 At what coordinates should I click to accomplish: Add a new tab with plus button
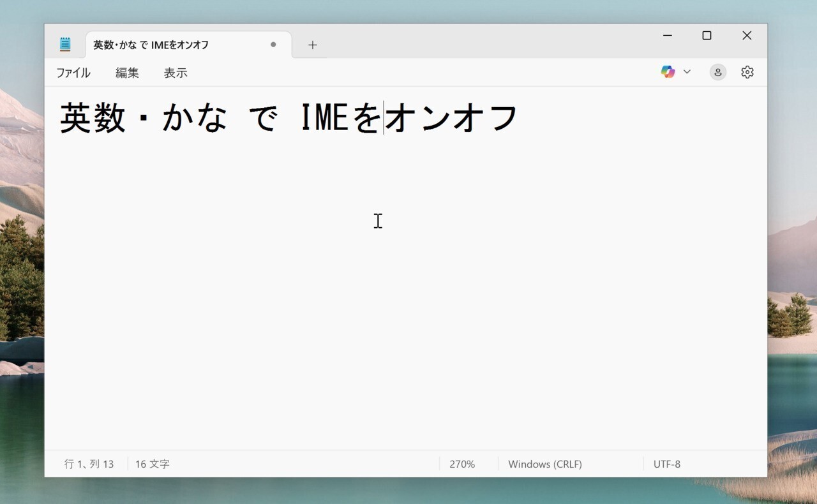pos(312,45)
